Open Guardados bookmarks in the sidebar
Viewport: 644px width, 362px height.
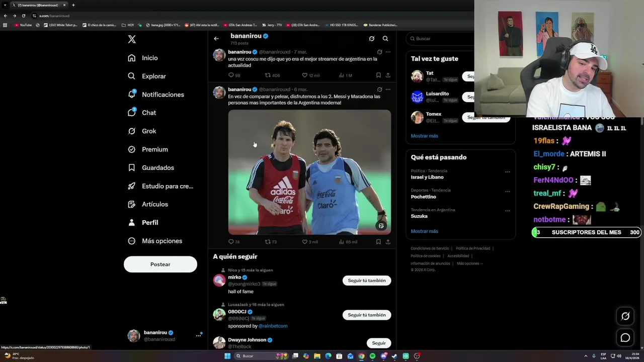(x=151, y=167)
